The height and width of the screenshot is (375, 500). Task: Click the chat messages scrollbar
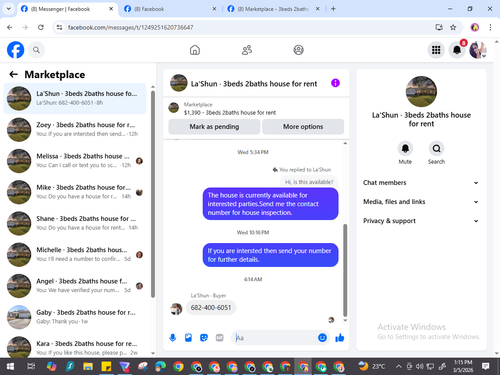pos(345,270)
